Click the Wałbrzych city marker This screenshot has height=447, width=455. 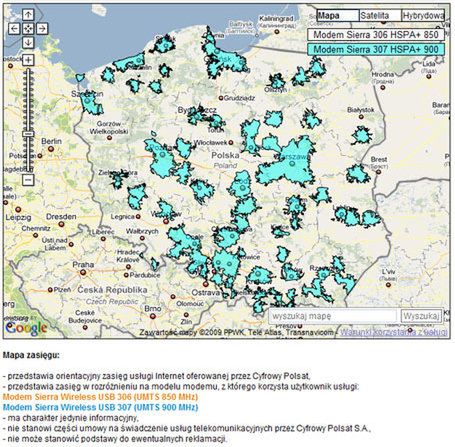tap(142, 238)
